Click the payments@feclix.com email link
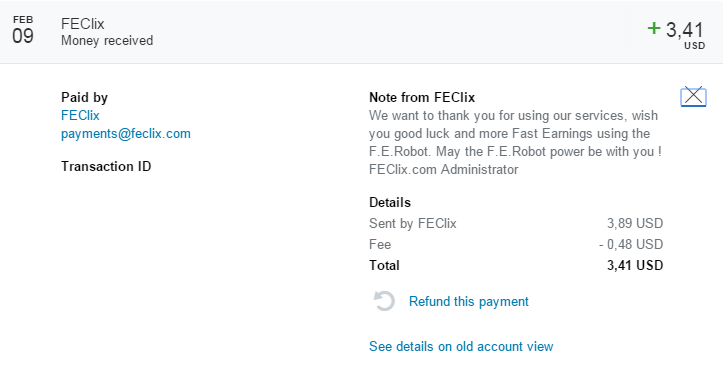This screenshot has height=368, width=723. [126, 134]
